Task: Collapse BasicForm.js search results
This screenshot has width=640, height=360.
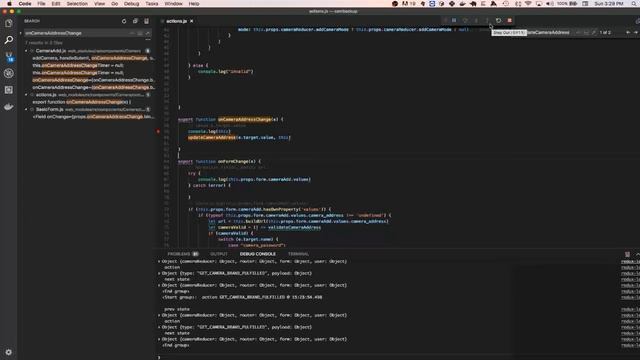Action: 27,109
